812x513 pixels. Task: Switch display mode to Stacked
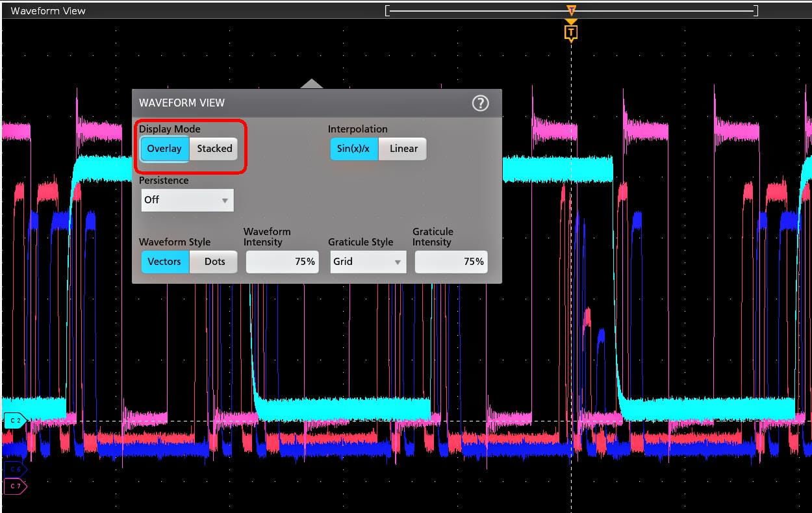tap(214, 149)
